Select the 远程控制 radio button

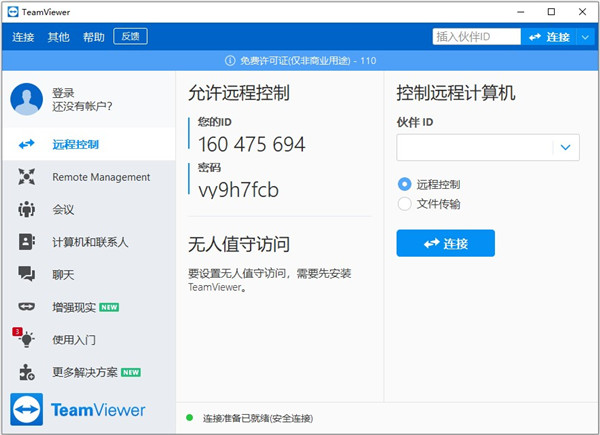404,184
